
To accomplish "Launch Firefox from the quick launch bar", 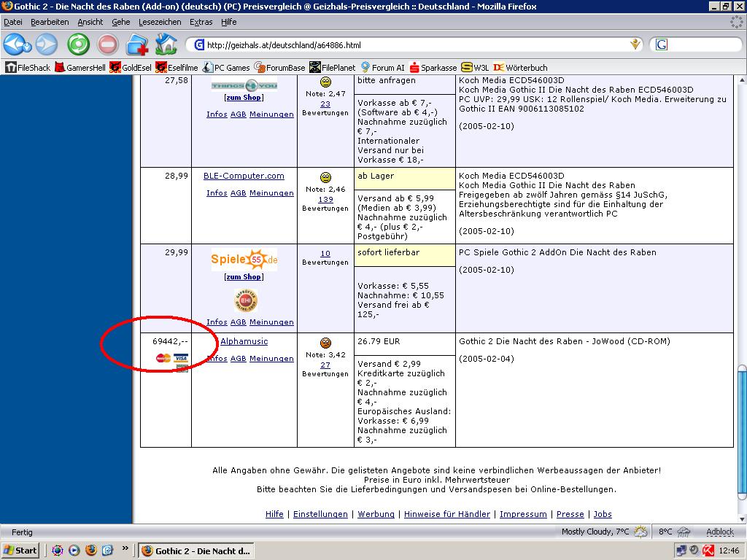I will pyautogui.click(x=91, y=551).
